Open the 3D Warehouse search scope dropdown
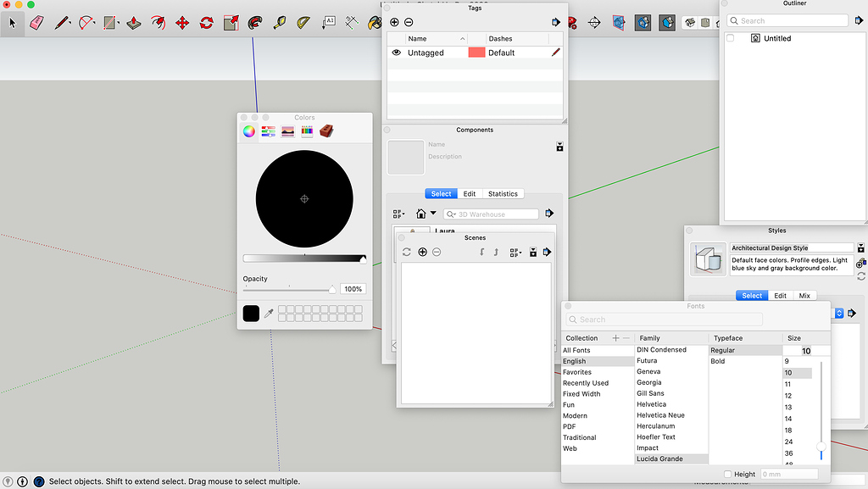This screenshot has width=868, height=489. (x=453, y=214)
